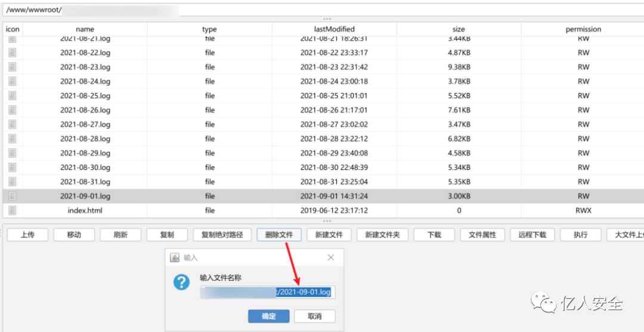Click the 执行 execute button
This screenshot has width=644, height=332.
580,235
